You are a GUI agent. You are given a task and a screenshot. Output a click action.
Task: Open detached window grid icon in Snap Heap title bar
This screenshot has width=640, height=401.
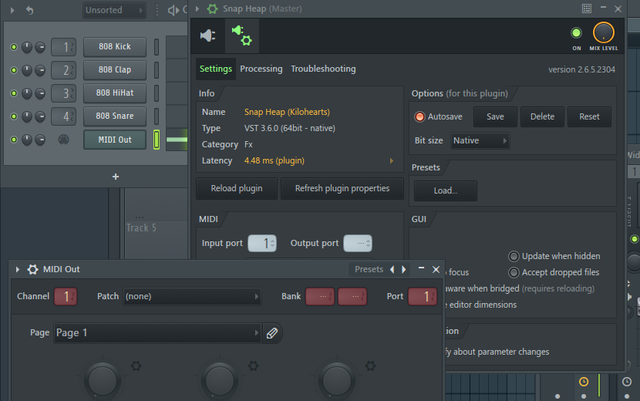pyautogui.click(x=587, y=9)
